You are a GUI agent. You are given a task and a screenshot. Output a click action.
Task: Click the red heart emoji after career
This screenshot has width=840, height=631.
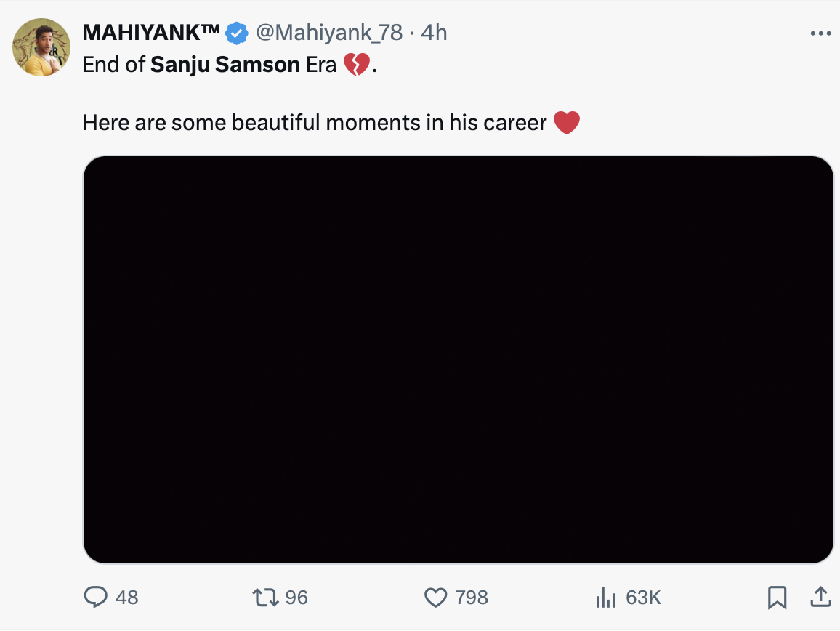point(567,123)
